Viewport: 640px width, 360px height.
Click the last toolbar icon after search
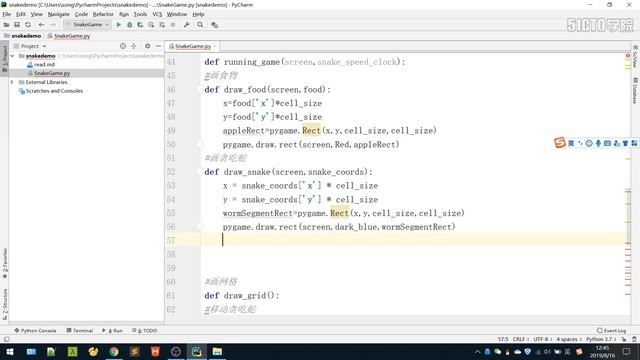click(214, 25)
